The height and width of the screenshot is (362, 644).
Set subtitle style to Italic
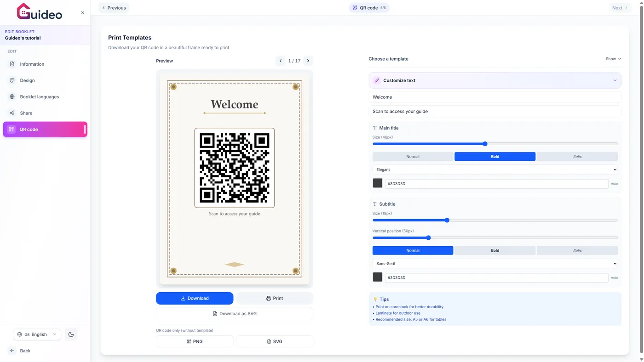[x=577, y=250]
